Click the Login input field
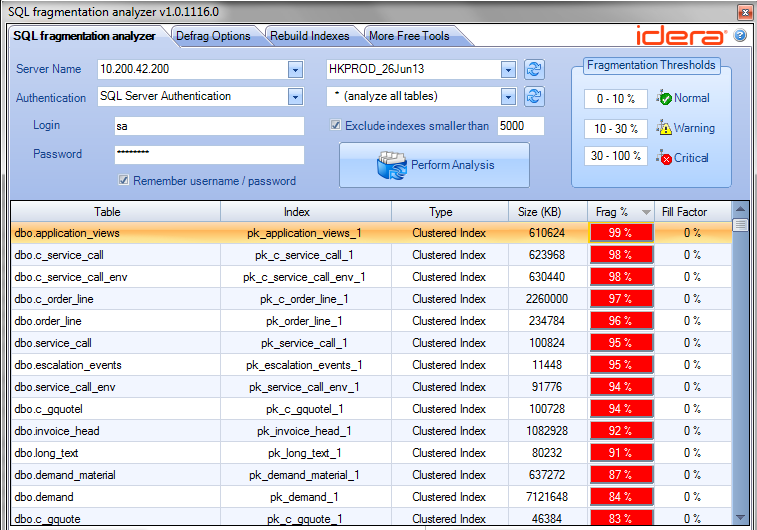Screen dimensions: 757x530 [x=209, y=126]
